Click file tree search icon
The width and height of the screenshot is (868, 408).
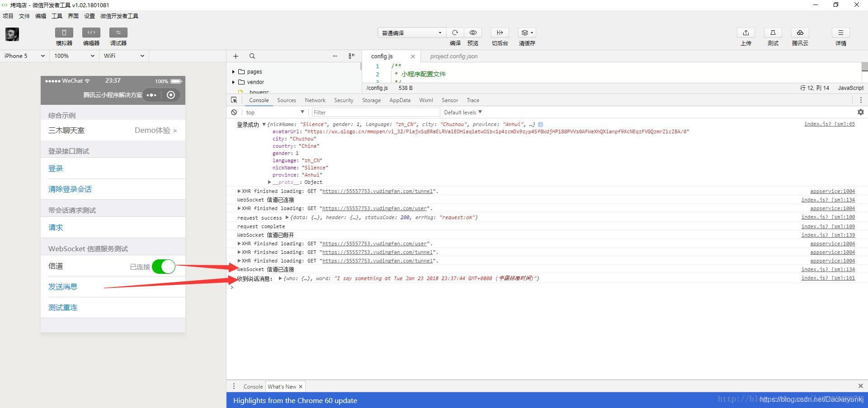point(252,56)
